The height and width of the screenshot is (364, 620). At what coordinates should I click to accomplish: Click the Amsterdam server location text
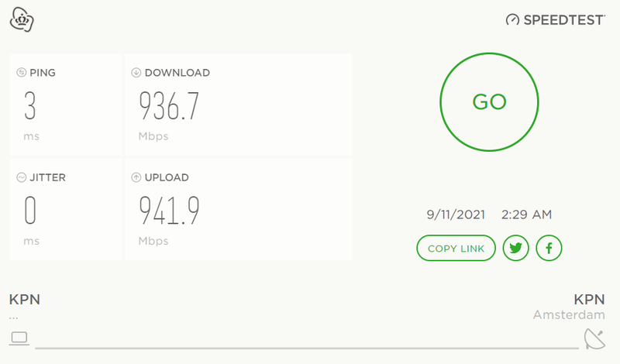568,315
